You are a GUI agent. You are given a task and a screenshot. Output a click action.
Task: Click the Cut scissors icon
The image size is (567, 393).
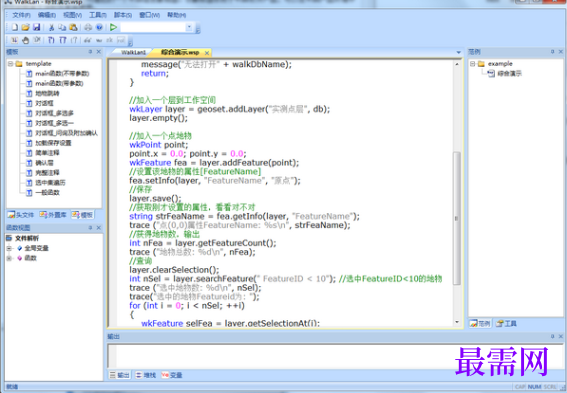pos(51,27)
